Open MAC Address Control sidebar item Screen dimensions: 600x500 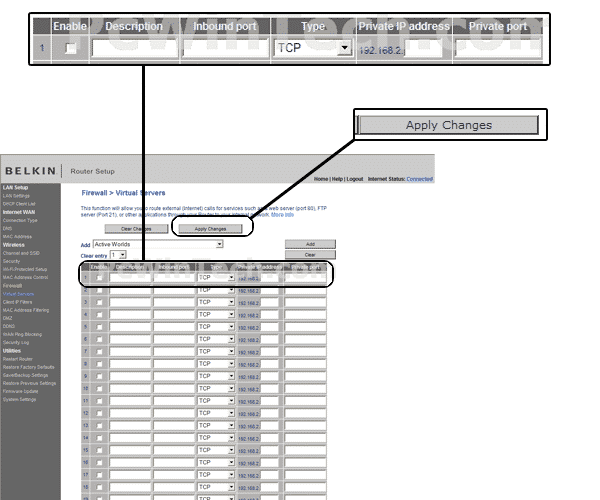[x=25, y=277]
